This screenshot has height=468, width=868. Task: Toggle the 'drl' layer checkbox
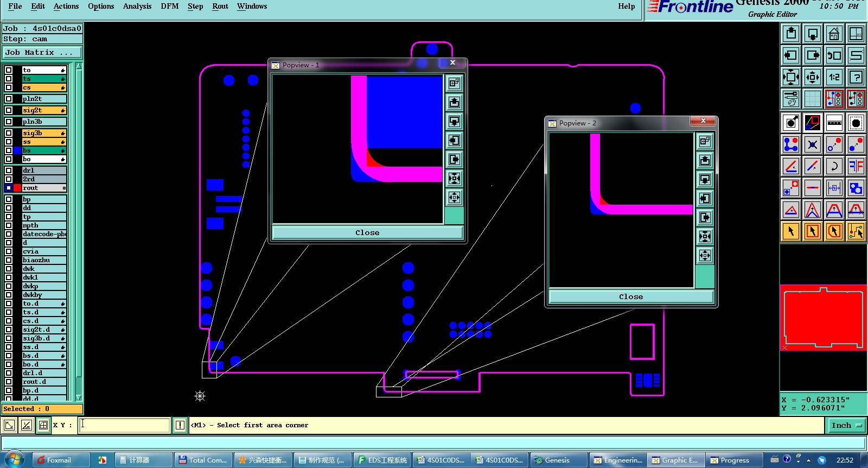[x=9, y=170]
